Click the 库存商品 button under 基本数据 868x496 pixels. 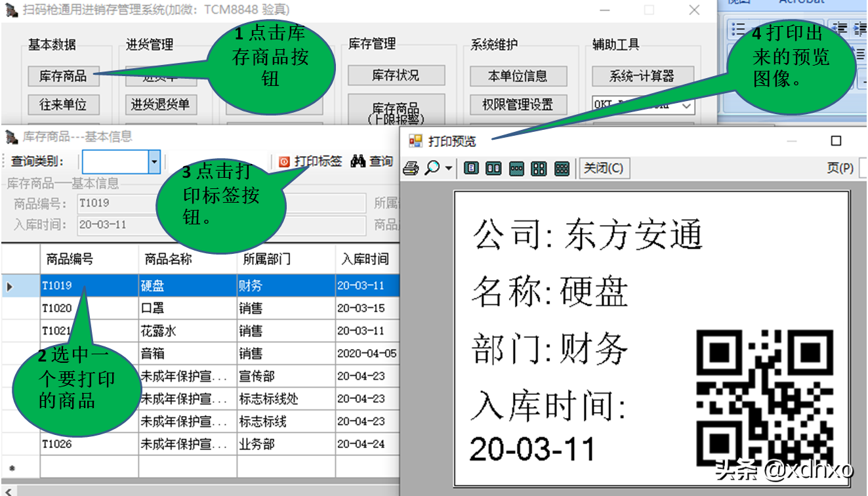pyautogui.click(x=63, y=76)
